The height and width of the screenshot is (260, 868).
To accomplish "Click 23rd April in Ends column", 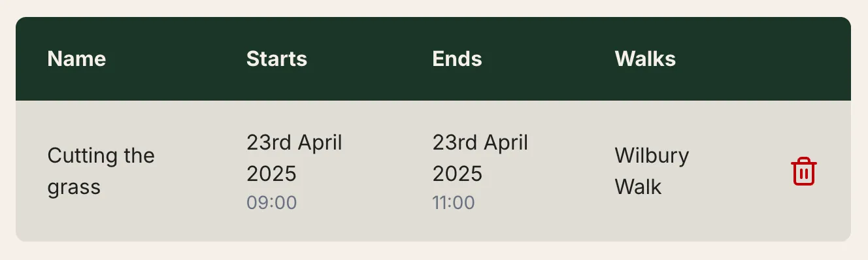I will click(x=480, y=142).
